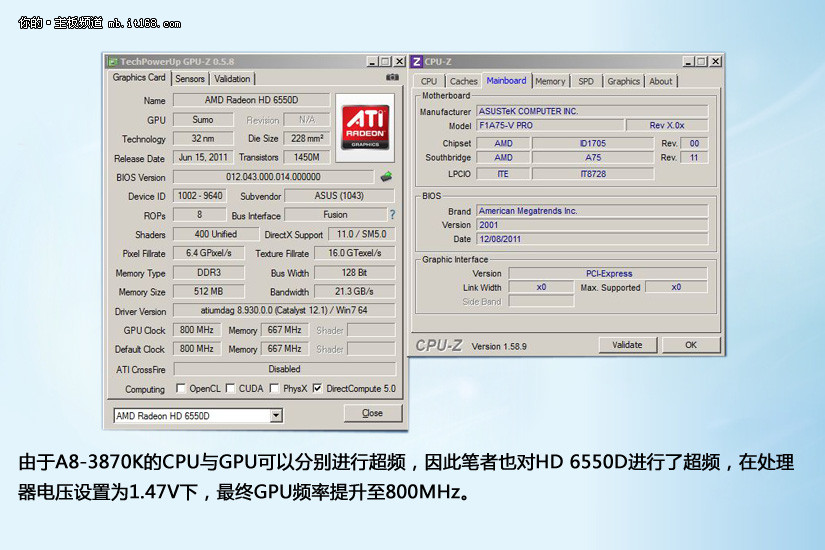Toggle the OpenCL checkbox
Screen dimensions: 825x550
click(181, 388)
